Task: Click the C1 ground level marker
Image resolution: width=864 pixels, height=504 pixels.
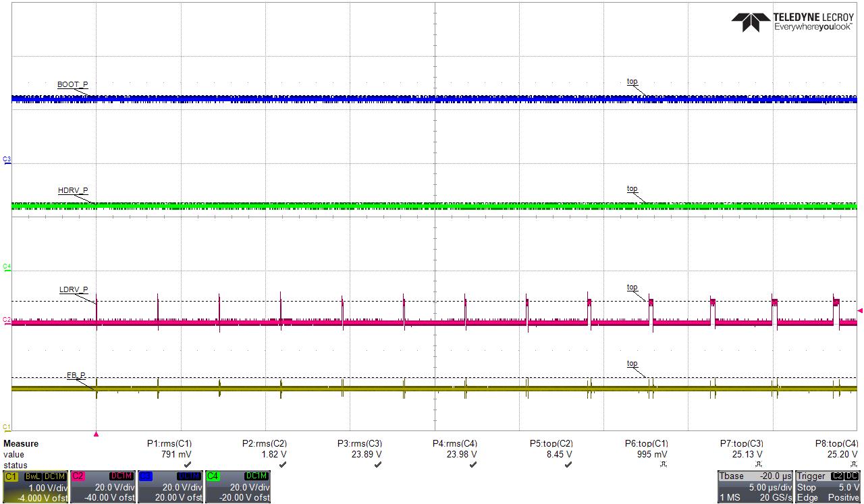Action: (7, 427)
